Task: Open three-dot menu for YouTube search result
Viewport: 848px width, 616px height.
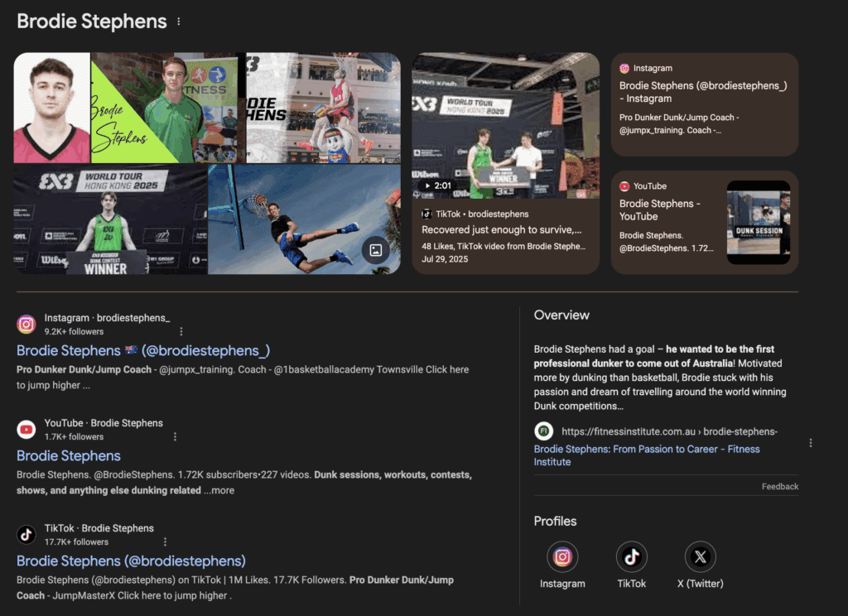Action: click(x=174, y=436)
